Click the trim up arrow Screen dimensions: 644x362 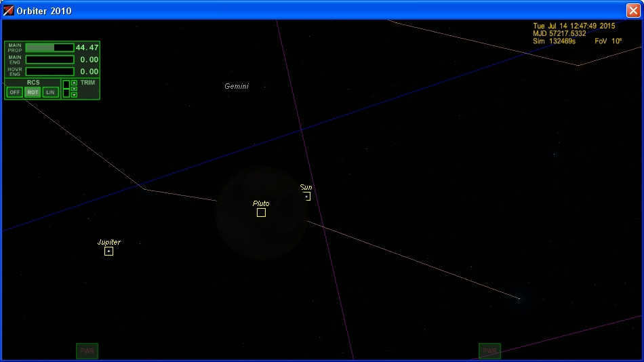74,83
